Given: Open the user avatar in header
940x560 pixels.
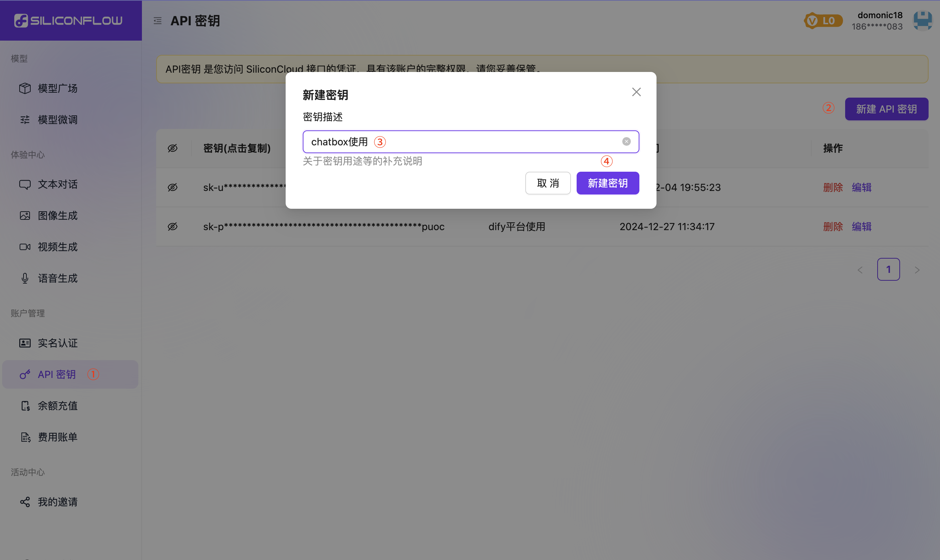Looking at the screenshot, I should click(x=922, y=21).
